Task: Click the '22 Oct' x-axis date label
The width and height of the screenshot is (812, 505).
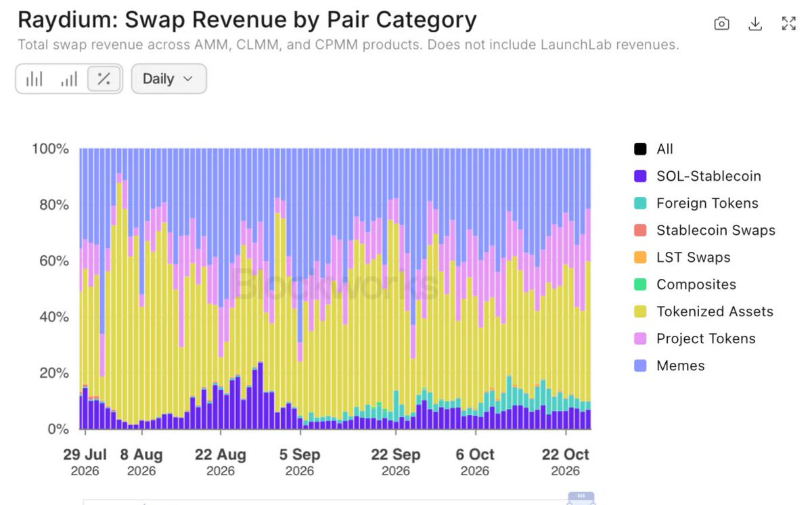Action: [x=566, y=455]
